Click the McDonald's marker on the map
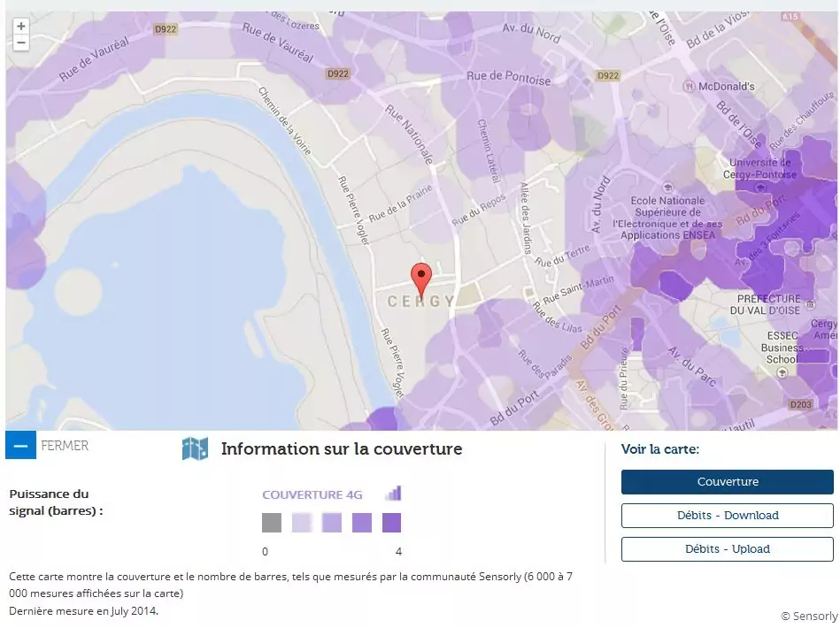840x628 pixels. pyautogui.click(x=689, y=86)
